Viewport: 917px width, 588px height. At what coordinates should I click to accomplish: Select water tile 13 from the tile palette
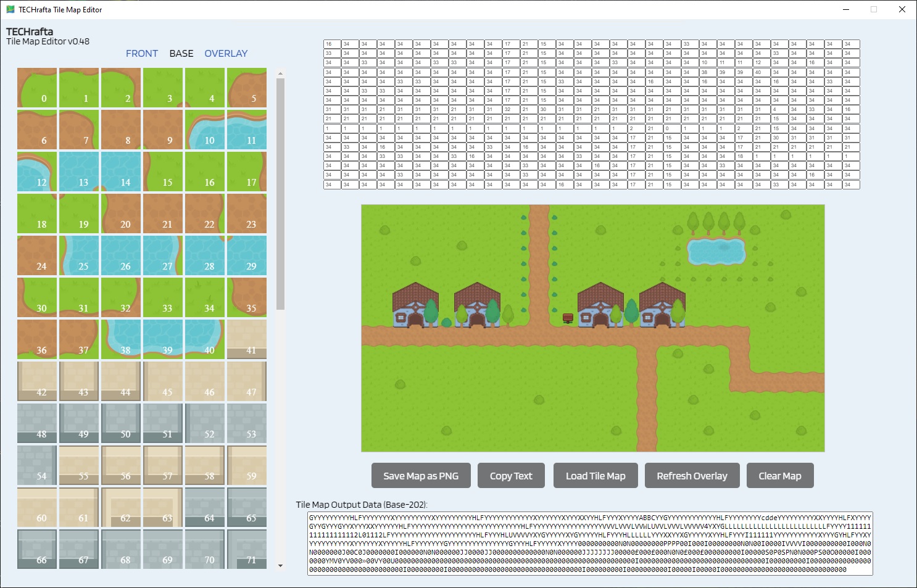pyautogui.click(x=79, y=172)
